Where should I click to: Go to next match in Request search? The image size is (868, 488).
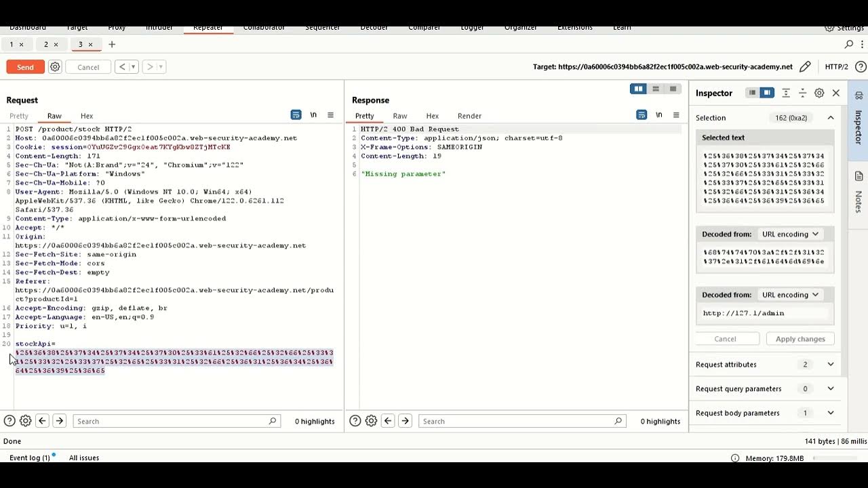coord(59,421)
